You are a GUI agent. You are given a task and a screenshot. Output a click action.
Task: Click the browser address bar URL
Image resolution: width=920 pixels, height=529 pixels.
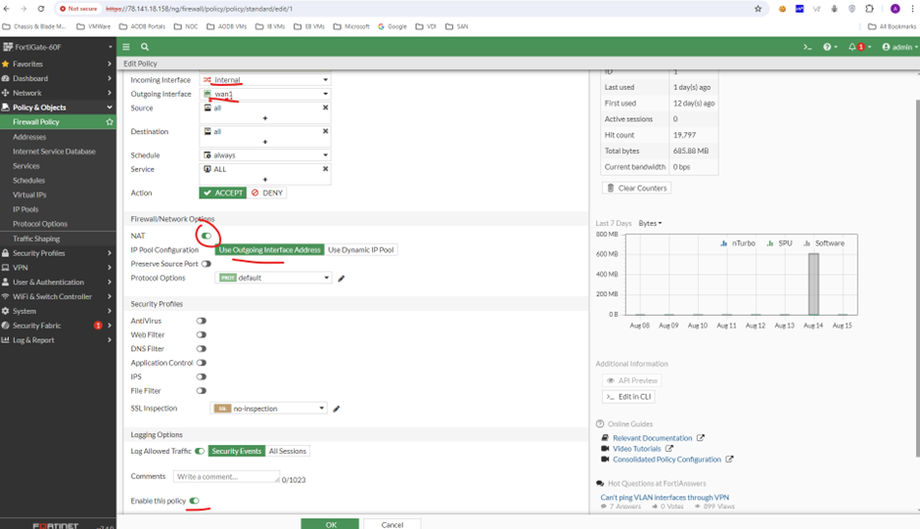coord(199,9)
